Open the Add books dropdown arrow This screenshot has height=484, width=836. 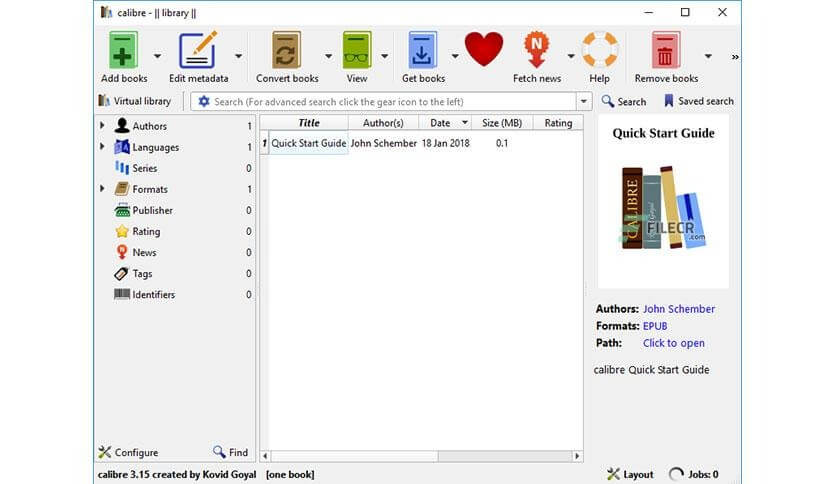point(157,56)
